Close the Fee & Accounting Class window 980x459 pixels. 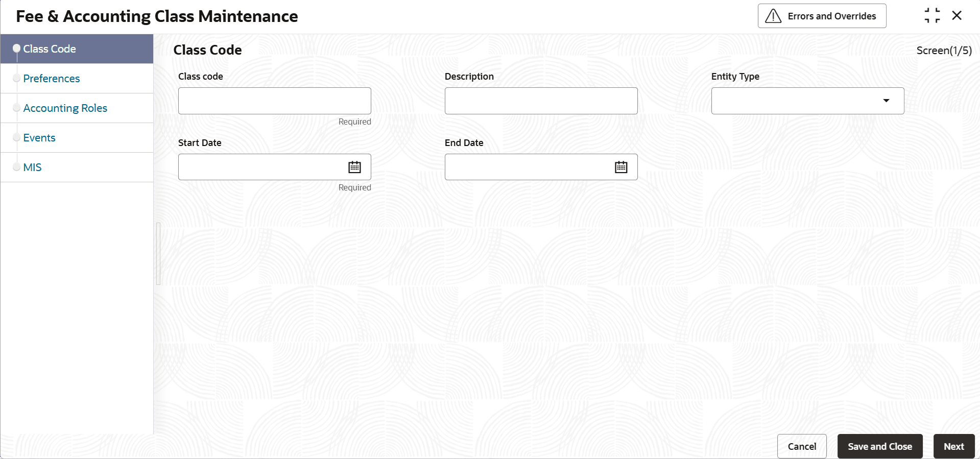[x=957, y=16]
